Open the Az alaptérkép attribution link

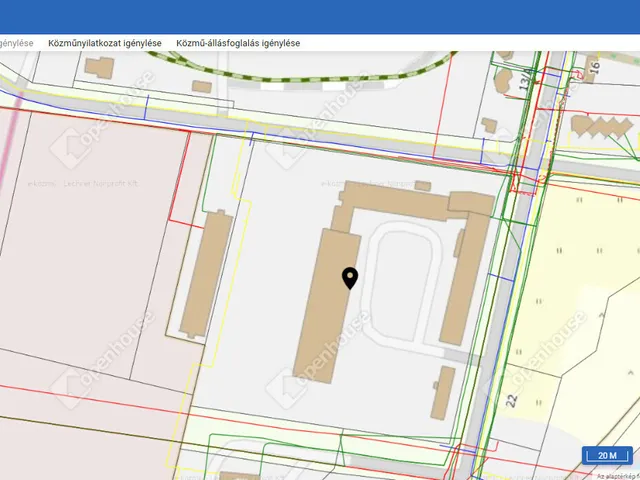tap(618, 474)
